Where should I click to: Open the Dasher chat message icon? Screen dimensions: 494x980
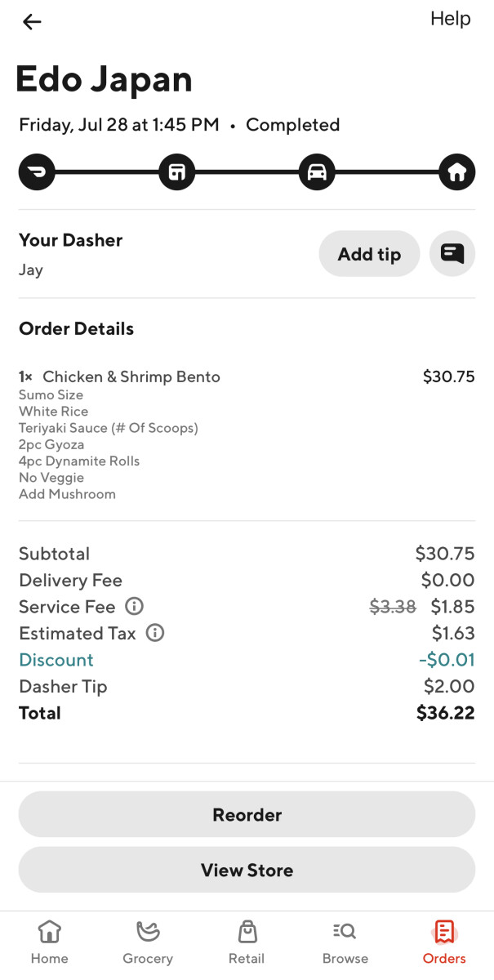(x=452, y=254)
